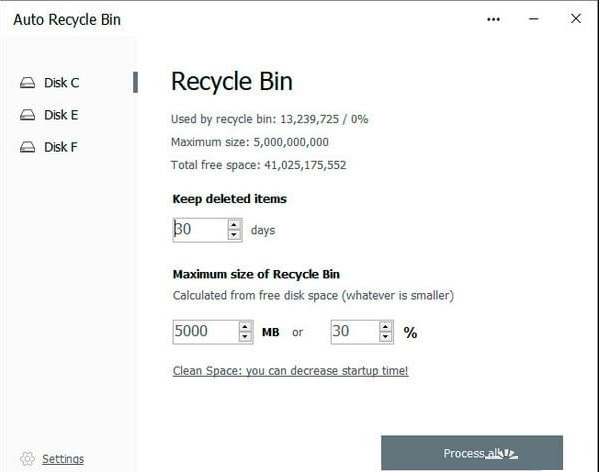Viewport: 599px width, 472px height.
Task: Switch to the Disk E tab label
Action: pos(61,115)
